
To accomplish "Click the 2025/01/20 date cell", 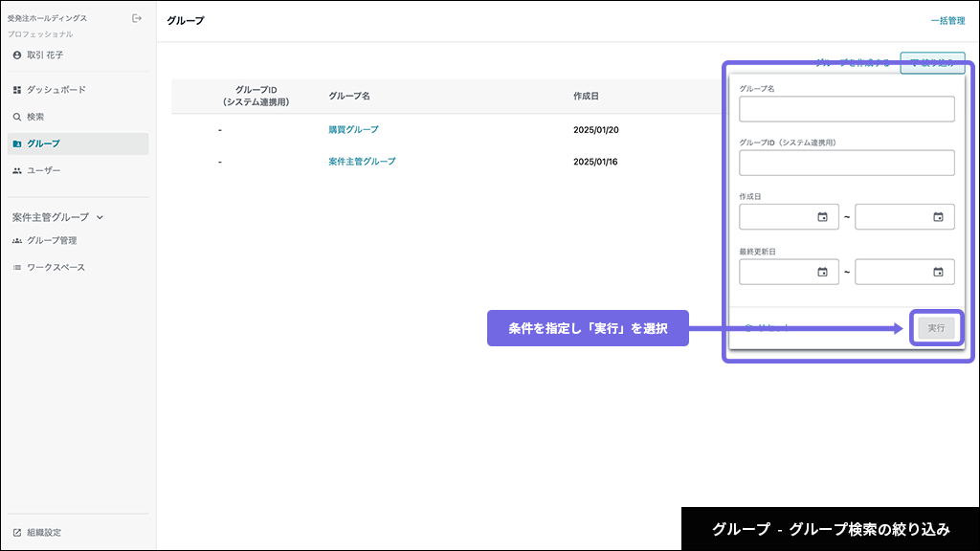I will coord(595,130).
